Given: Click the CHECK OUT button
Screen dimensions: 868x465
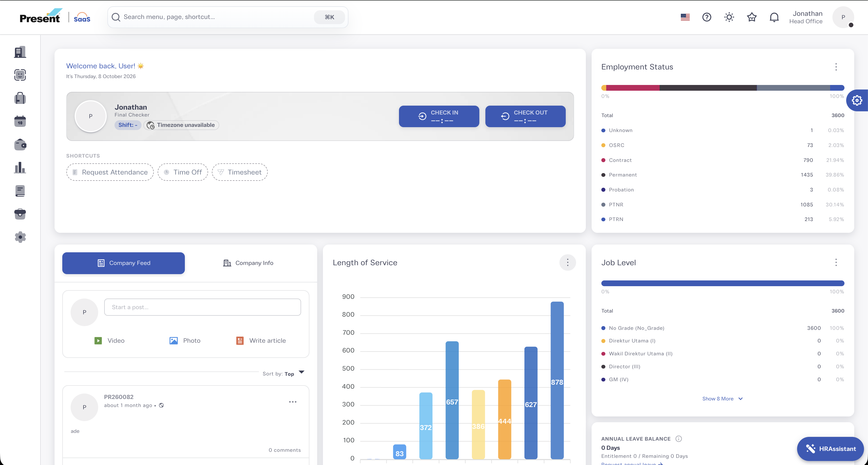Looking at the screenshot, I should pos(525,116).
